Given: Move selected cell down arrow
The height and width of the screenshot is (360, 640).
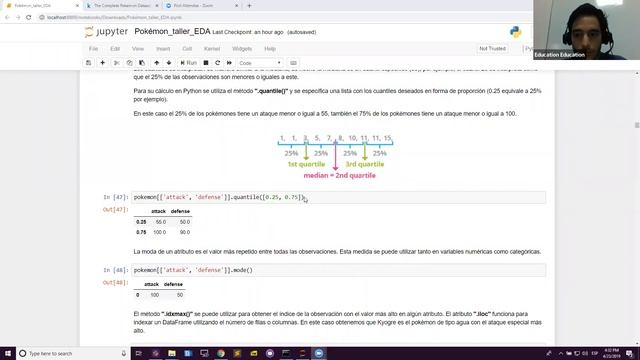Looking at the screenshot, I should [x=169, y=63].
